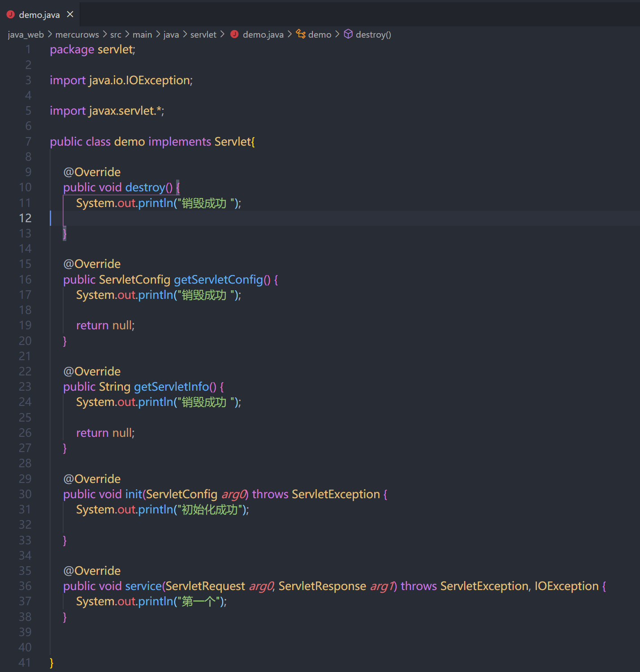Open the servlet folder breadcrumb dropdown
The height and width of the screenshot is (672, 640).
click(203, 34)
